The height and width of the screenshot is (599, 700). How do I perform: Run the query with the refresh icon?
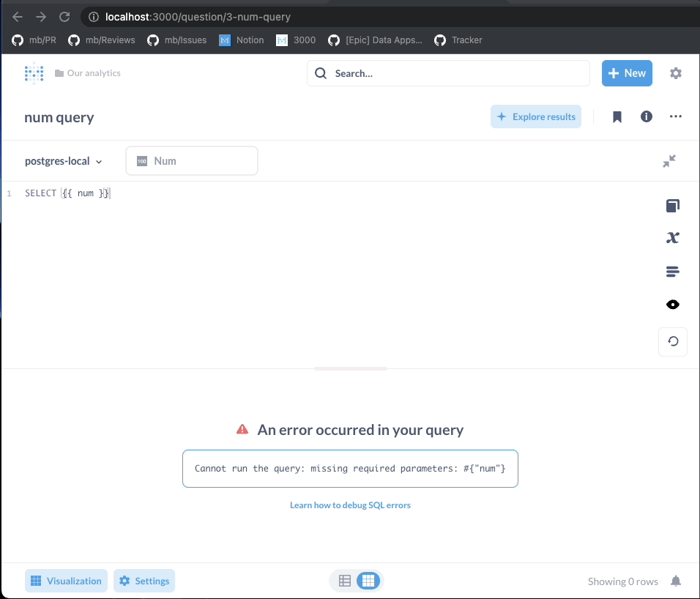point(672,342)
